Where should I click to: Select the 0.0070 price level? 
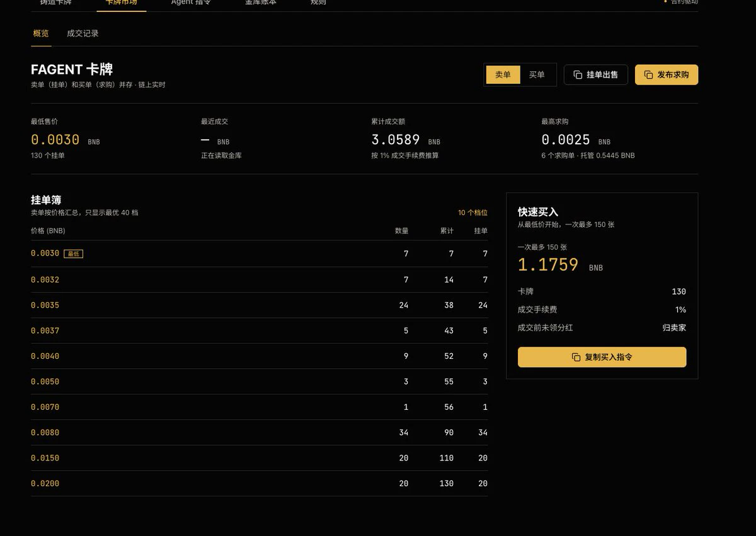(x=259, y=407)
